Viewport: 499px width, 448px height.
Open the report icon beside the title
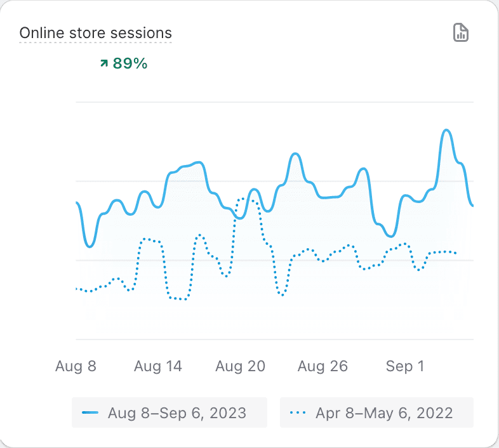tap(461, 33)
